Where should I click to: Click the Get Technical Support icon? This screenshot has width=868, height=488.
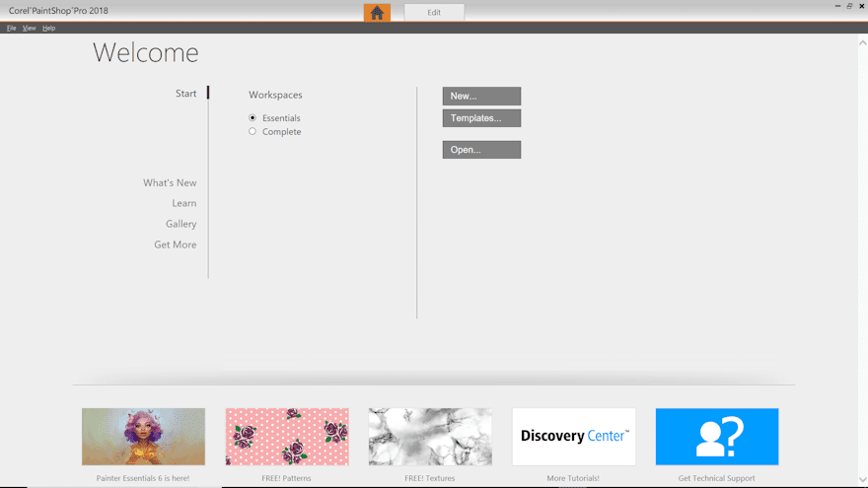tap(717, 437)
